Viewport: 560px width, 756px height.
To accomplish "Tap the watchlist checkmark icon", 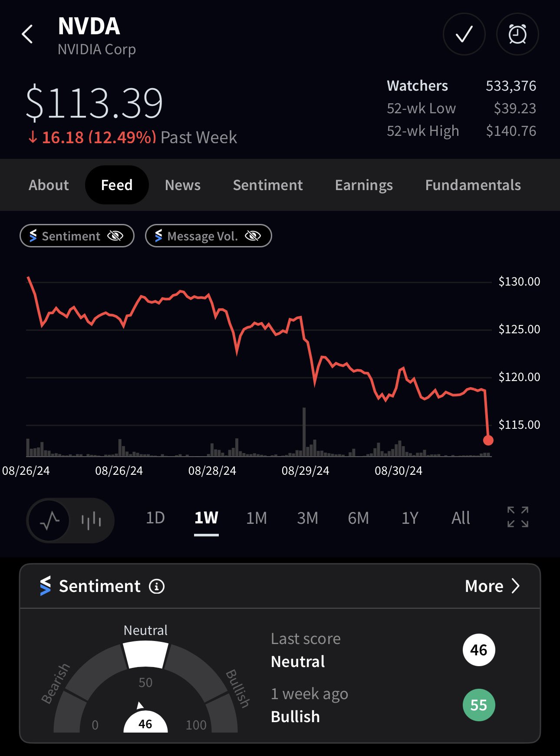I will coord(464,34).
